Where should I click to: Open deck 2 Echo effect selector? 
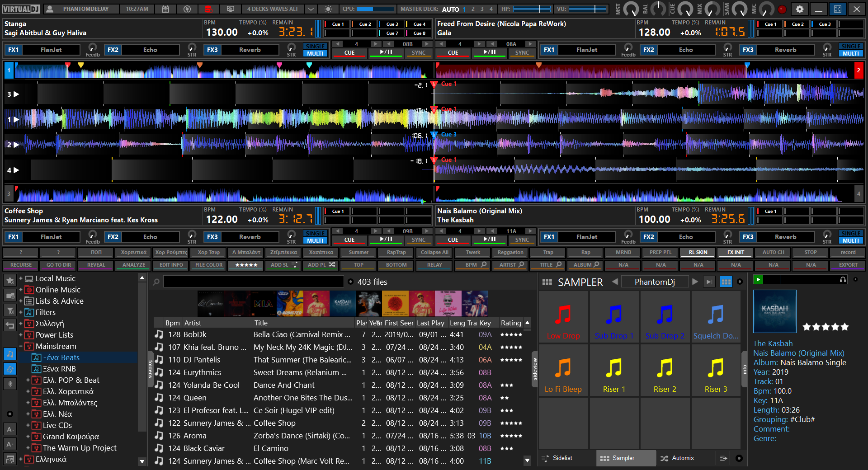pyautogui.click(x=686, y=50)
